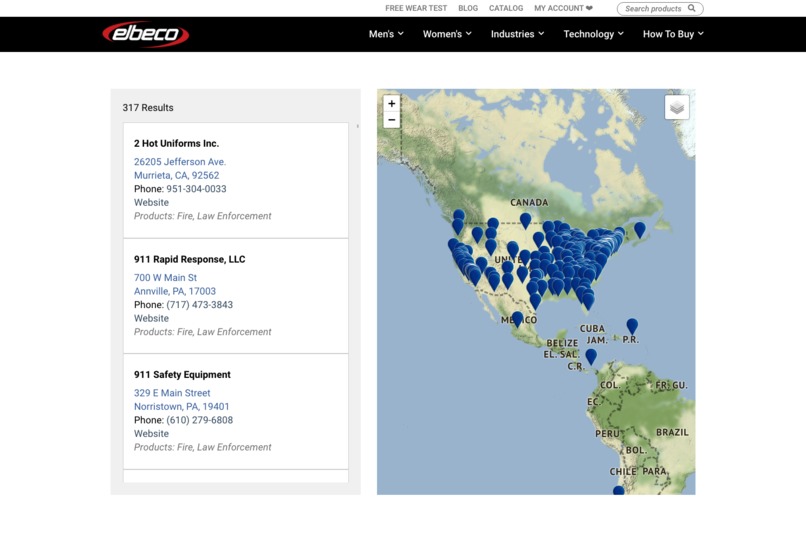Click phone number (610) 279-6808

coord(199,420)
